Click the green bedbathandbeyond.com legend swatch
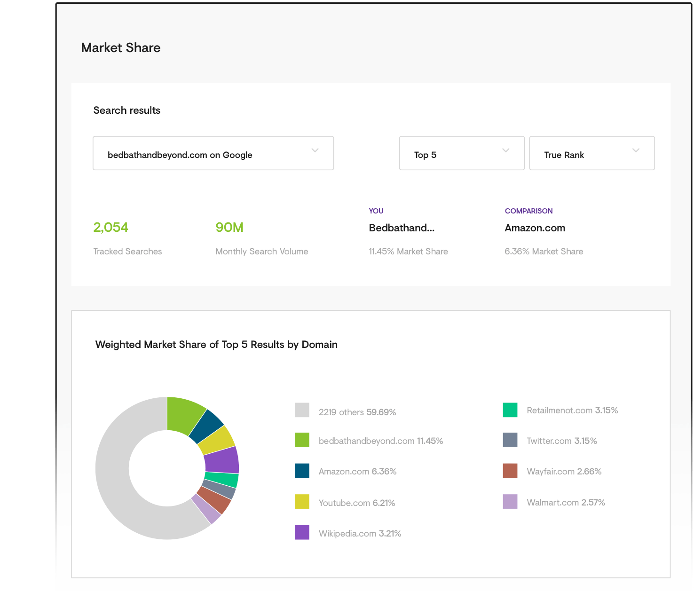 (x=302, y=440)
